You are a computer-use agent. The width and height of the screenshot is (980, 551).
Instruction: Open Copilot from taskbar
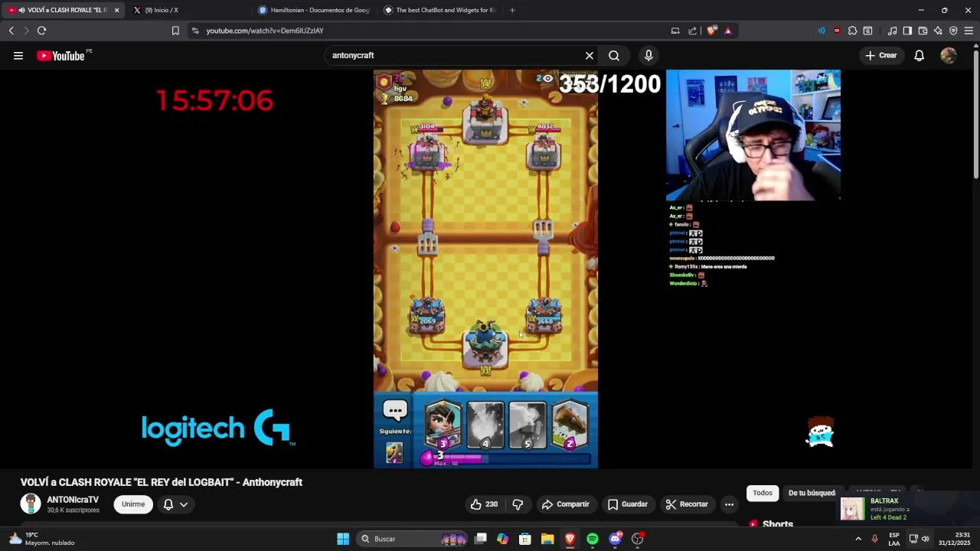(x=502, y=539)
